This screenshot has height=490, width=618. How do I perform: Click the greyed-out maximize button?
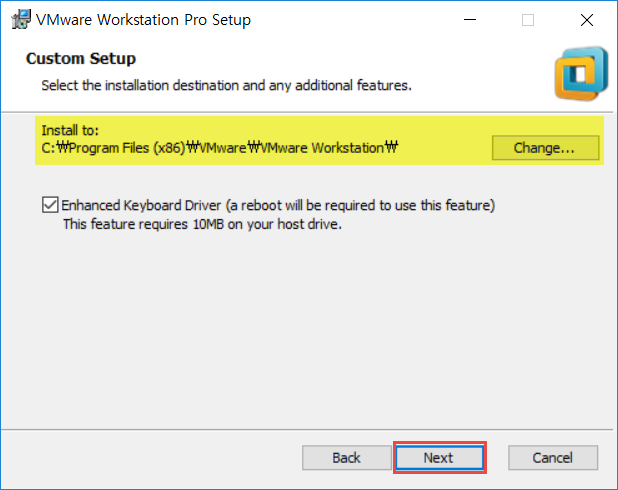528,20
